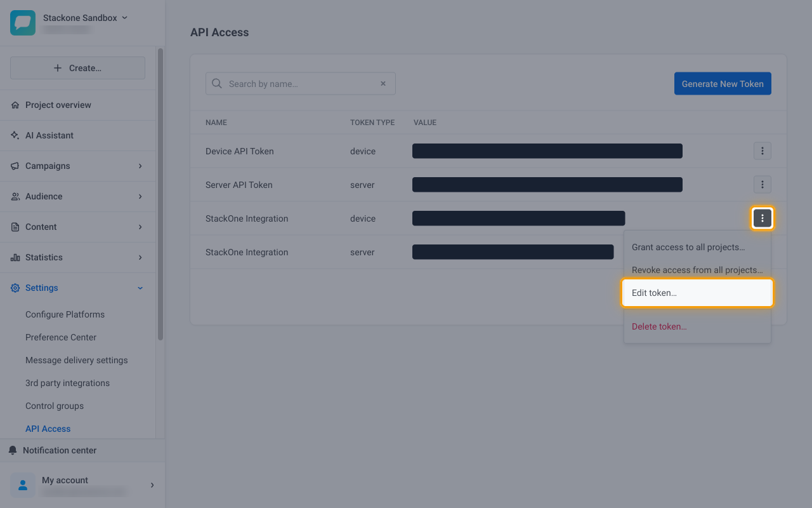This screenshot has height=508, width=812.
Task: Click the Project overview label
Action: (58, 105)
